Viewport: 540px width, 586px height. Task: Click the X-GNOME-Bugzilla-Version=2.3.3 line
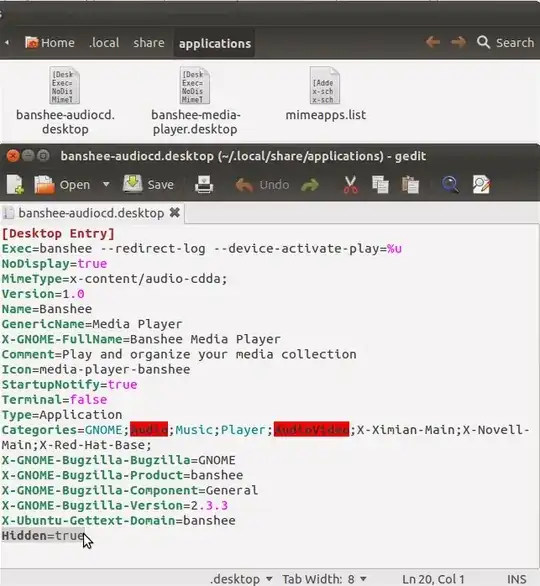[x=115, y=505]
